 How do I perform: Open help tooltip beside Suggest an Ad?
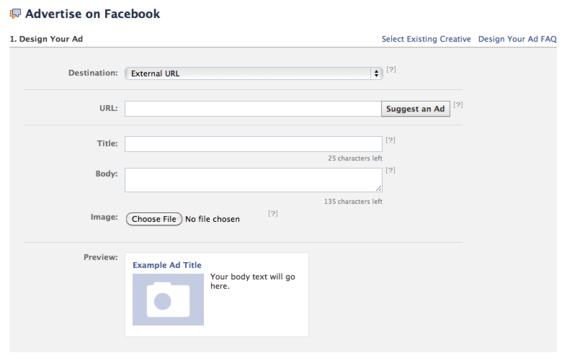pos(458,104)
